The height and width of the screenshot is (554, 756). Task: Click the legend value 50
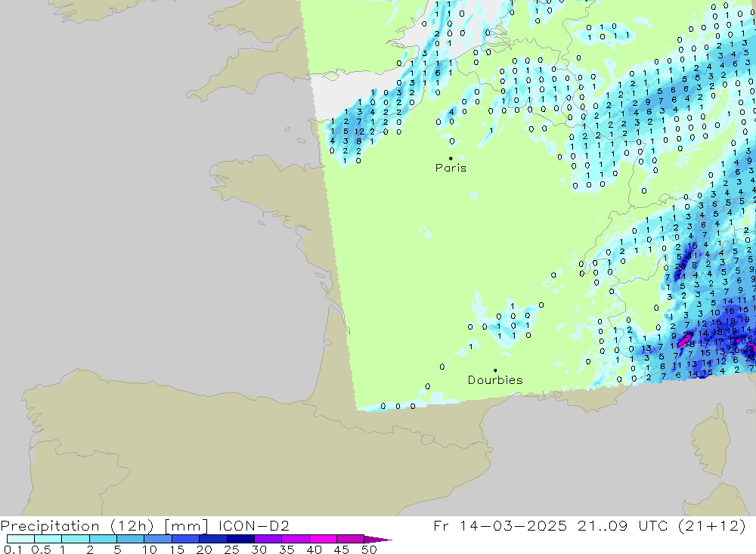(369, 549)
